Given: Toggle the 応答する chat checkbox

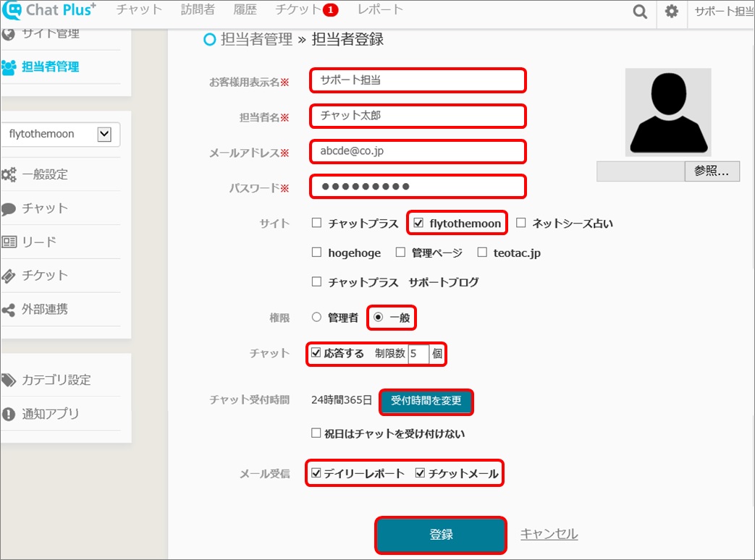Looking at the screenshot, I should click(316, 352).
